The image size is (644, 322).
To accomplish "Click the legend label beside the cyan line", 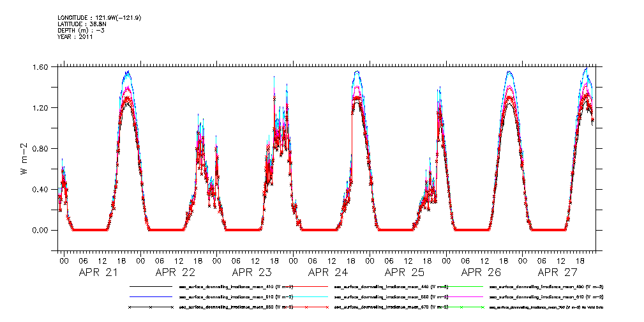I will coord(391,296).
